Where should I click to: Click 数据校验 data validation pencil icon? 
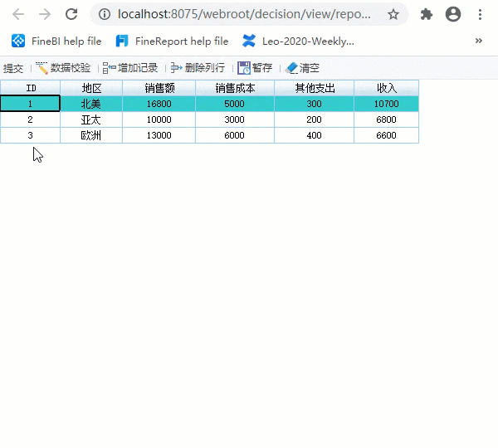point(41,68)
